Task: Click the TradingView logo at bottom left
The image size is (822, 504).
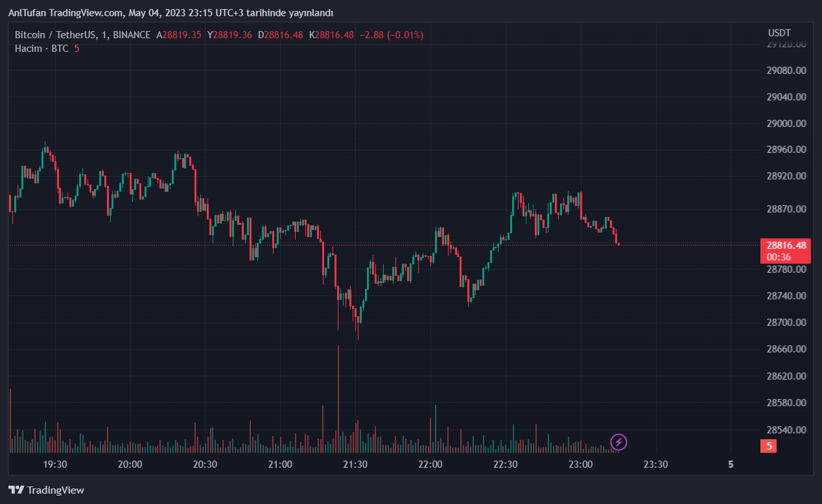Action: 46,490
